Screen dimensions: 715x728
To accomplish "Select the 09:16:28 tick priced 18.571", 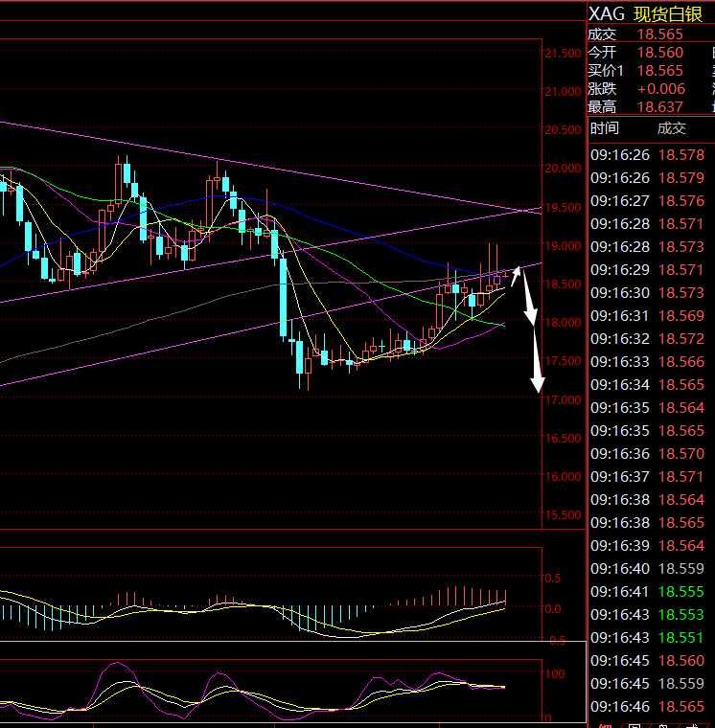I will point(648,224).
